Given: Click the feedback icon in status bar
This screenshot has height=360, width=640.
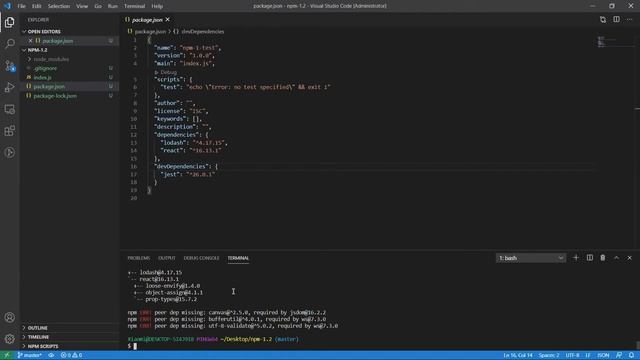Looking at the screenshot, I should tap(619, 355).
